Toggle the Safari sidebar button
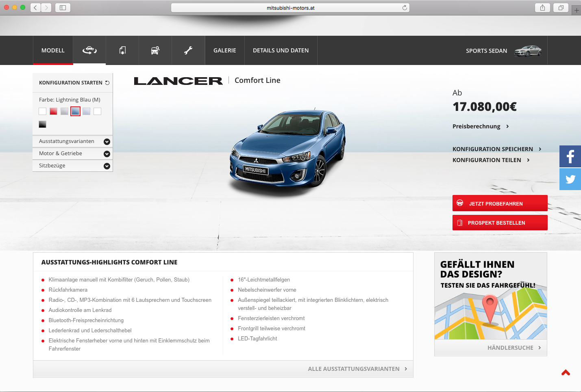 (63, 8)
